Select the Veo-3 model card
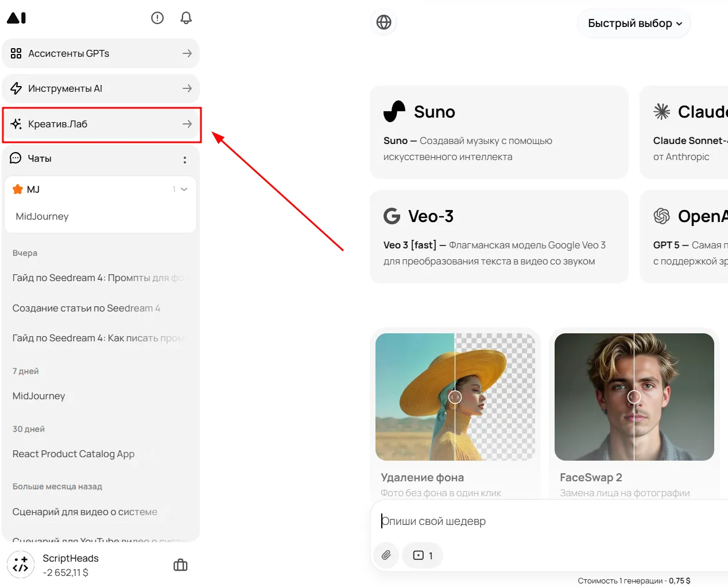728x588 pixels. [x=499, y=236]
